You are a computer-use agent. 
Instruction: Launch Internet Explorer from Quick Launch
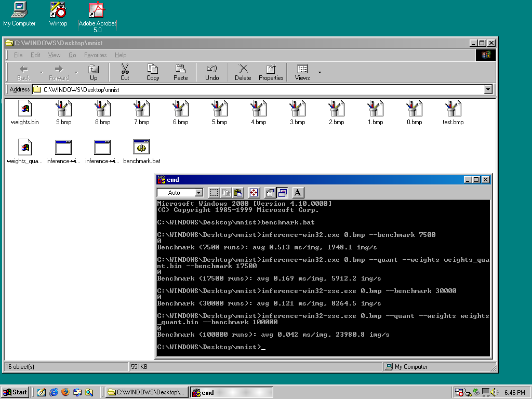coord(54,392)
